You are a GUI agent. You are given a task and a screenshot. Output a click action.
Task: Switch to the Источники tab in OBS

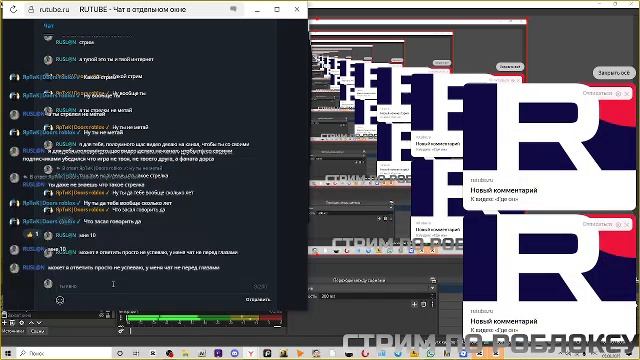tap(13, 331)
